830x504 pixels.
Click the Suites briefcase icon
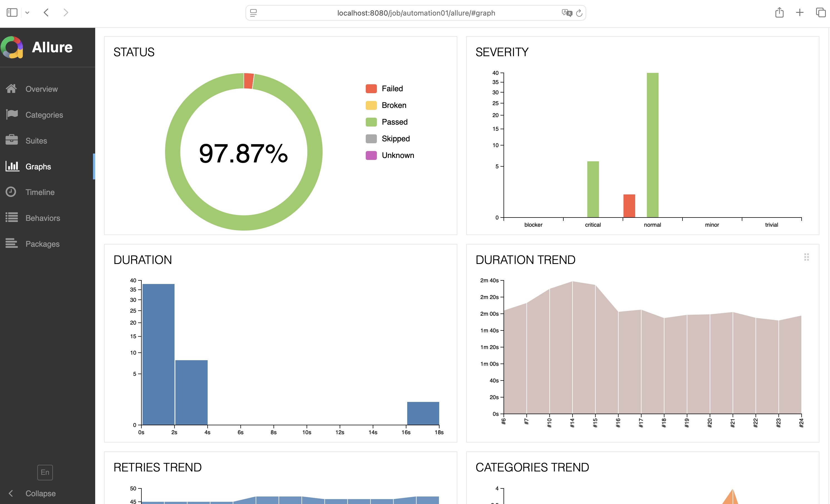[11, 140]
